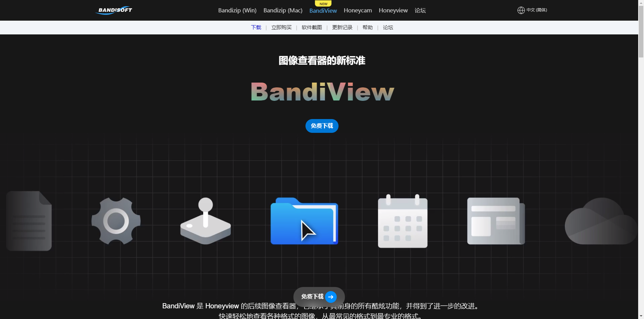Click the page vertical scrollbar thumb

pyautogui.click(x=641, y=31)
